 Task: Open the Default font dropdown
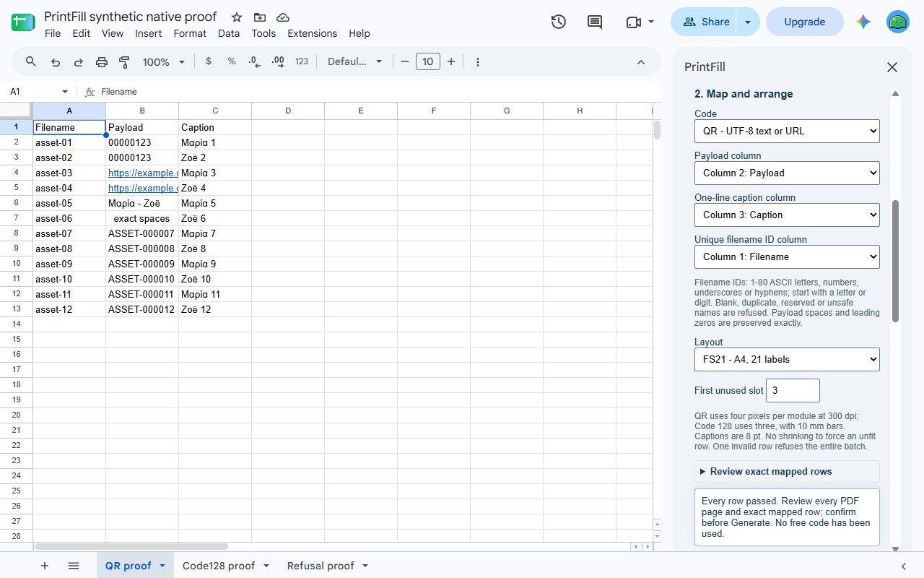coord(354,61)
